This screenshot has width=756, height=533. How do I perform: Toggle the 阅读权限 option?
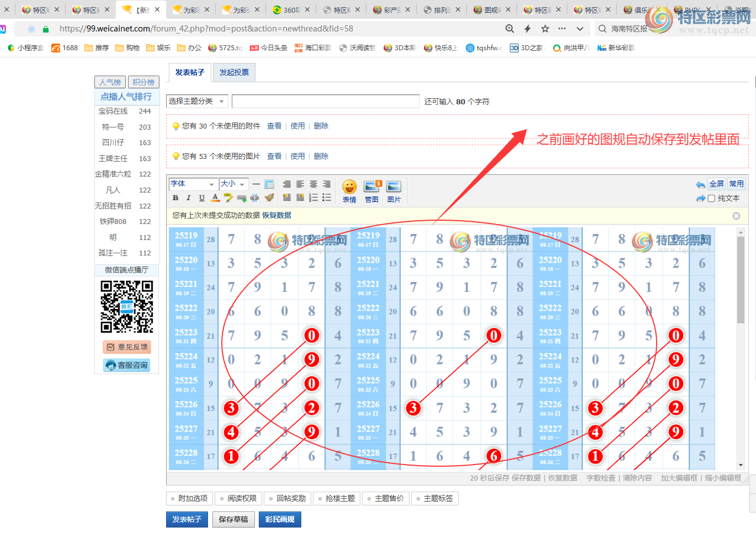[238, 498]
